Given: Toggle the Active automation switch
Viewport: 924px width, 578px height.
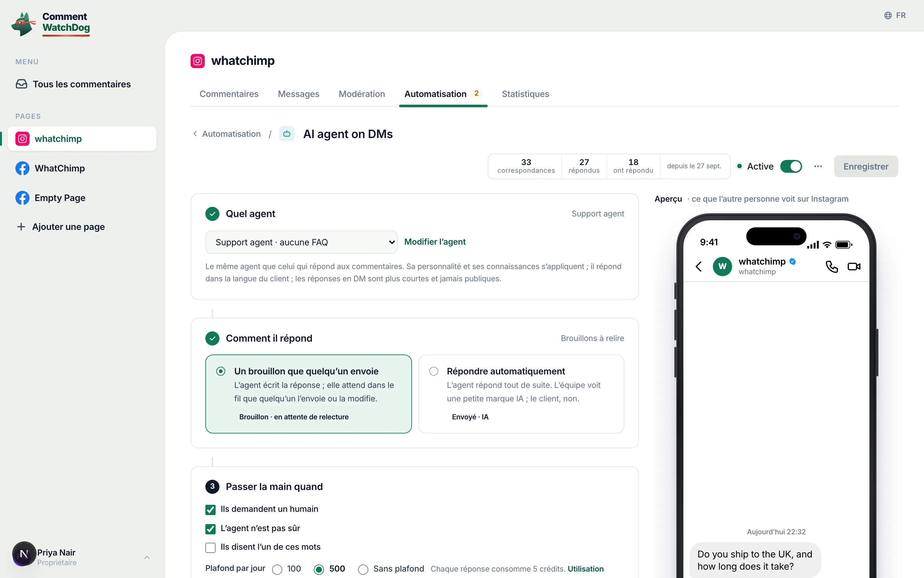Looking at the screenshot, I should tap(791, 166).
